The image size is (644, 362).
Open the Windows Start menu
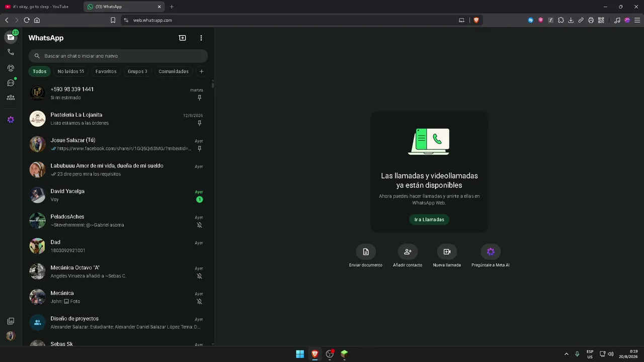[x=300, y=354]
